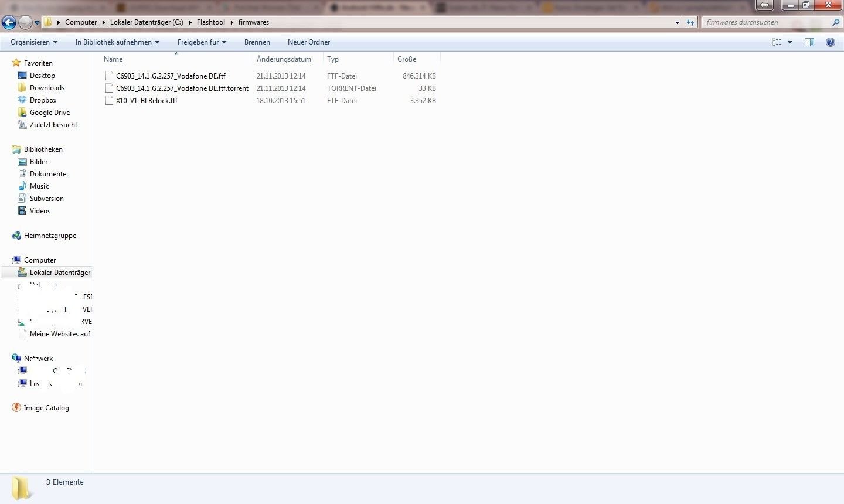This screenshot has height=504, width=844.
Task: Select Flashtool breadcrumb segment
Action: pyautogui.click(x=211, y=22)
